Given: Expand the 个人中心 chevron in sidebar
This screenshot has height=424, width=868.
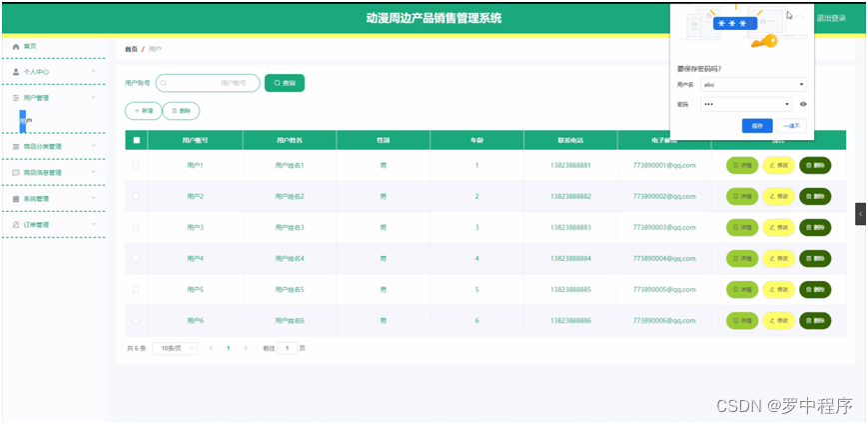Looking at the screenshot, I should point(94,71).
